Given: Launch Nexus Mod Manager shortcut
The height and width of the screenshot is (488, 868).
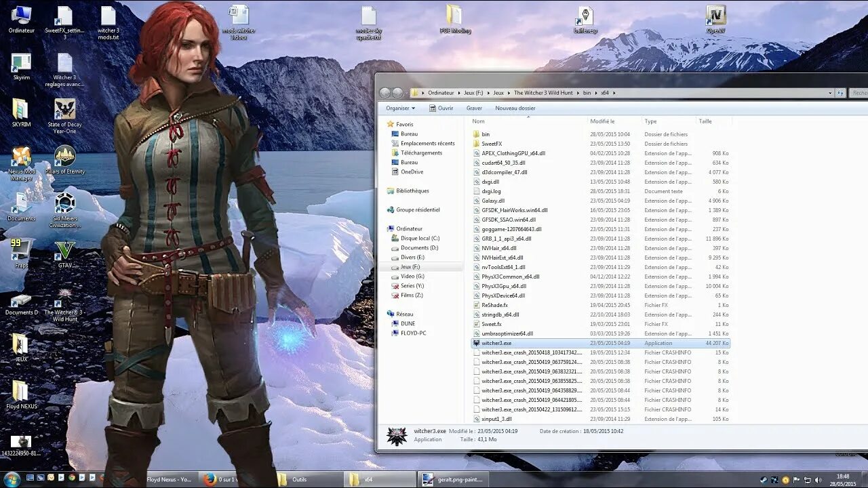Looking at the screenshot, I should pos(21,164).
